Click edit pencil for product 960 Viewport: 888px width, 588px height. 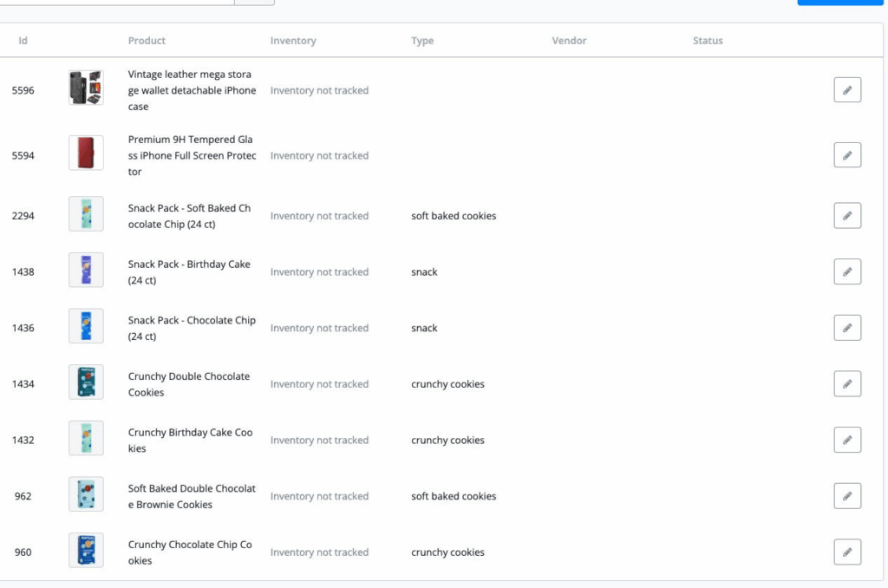pyautogui.click(x=846, y=552)
